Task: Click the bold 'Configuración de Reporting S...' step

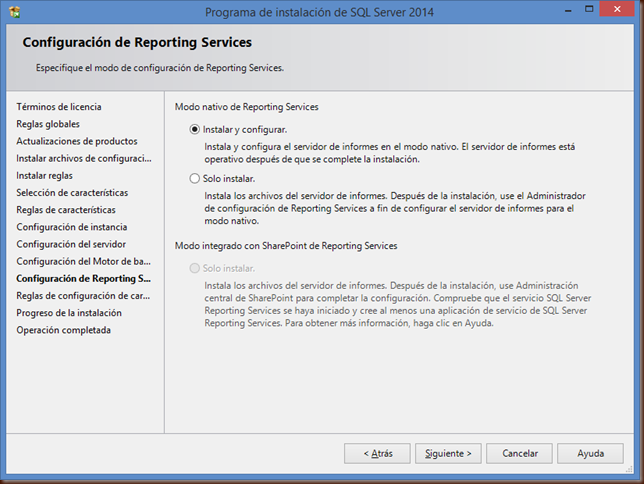Action: [x=83, y=279]
